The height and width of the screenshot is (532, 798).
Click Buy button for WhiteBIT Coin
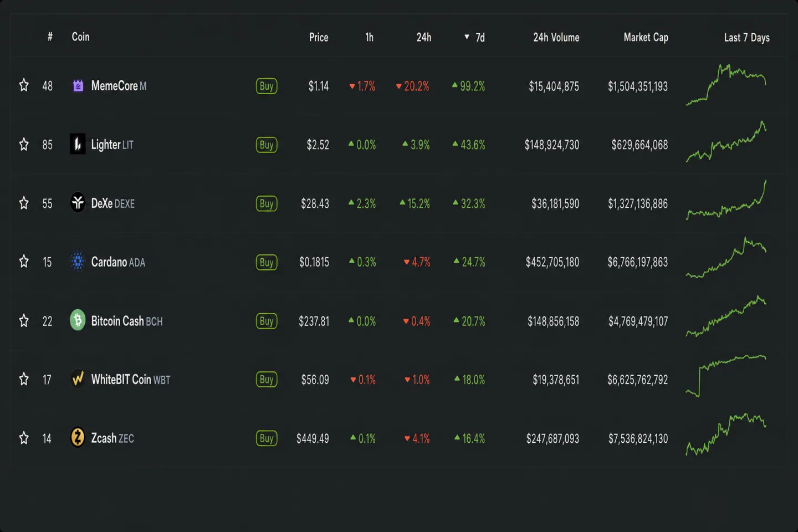[267, 380]
